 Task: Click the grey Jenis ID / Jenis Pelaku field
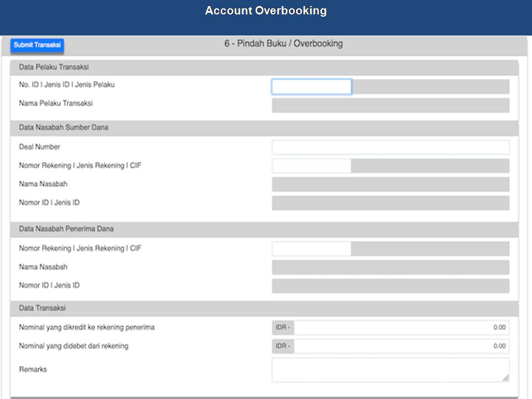(430, 87)
